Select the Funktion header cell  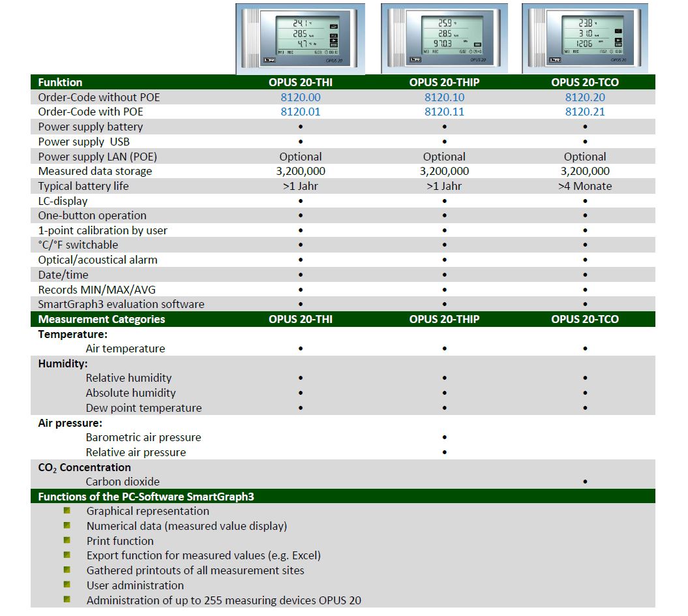point(60,82)
